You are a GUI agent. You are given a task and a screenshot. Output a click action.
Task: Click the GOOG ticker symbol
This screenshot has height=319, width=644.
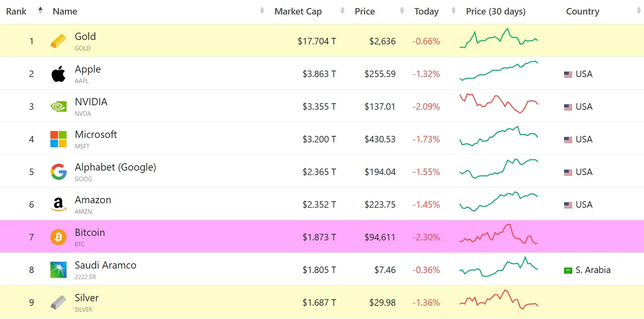point(83,179)
